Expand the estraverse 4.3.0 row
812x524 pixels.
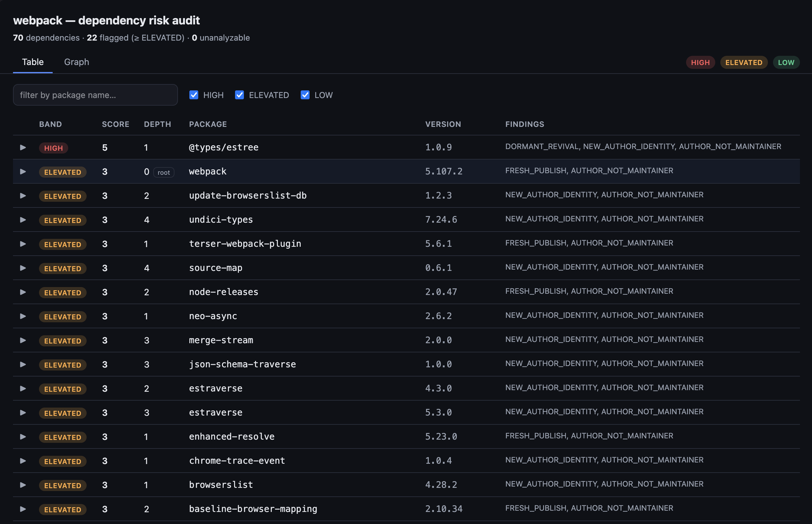23,389
